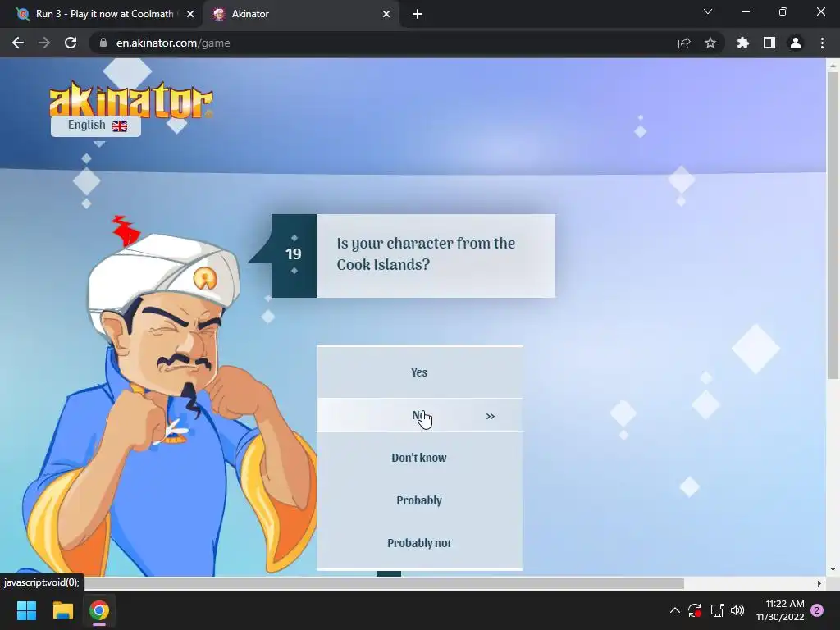Viewport: 840px width, 630px height.
Task: Pick the Probably not answer
Action: [x=419, y=543]
